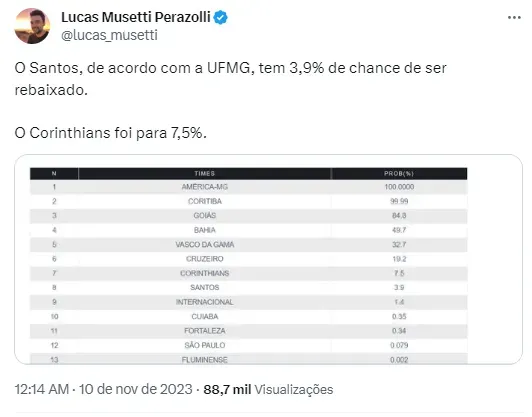Click the VASCO DA GAMA row
The height and width of the screenshot is (417, 532).
coord(248,244)
